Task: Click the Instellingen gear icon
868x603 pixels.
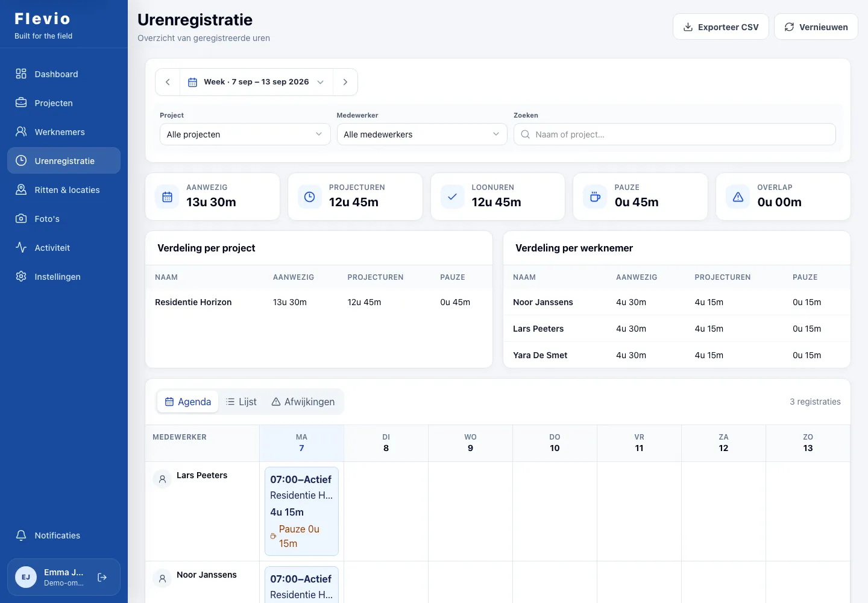Action: 21,276
